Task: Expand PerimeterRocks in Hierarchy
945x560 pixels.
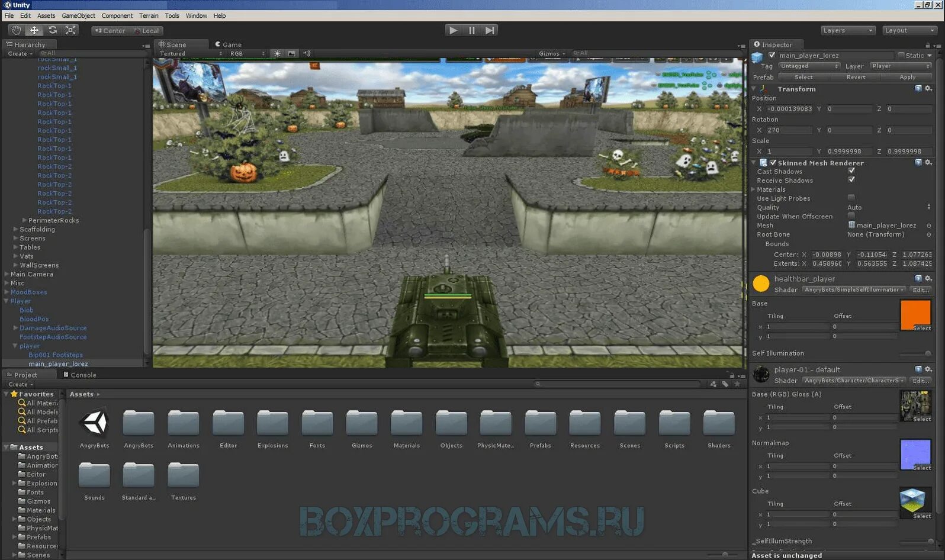Action: [24, 220]
